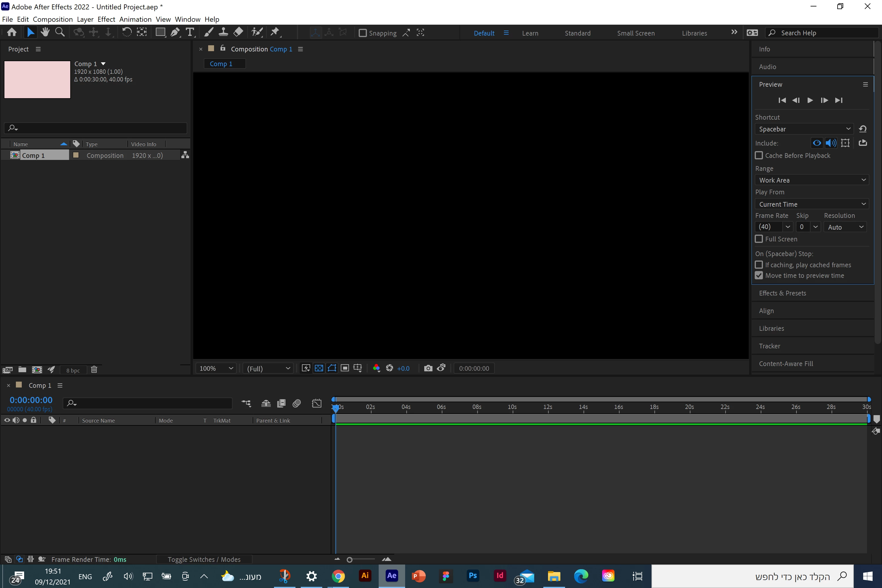Enable the Snapping checkbox
Viewport: 882px width, 588px height.
[x=363, y=33]
